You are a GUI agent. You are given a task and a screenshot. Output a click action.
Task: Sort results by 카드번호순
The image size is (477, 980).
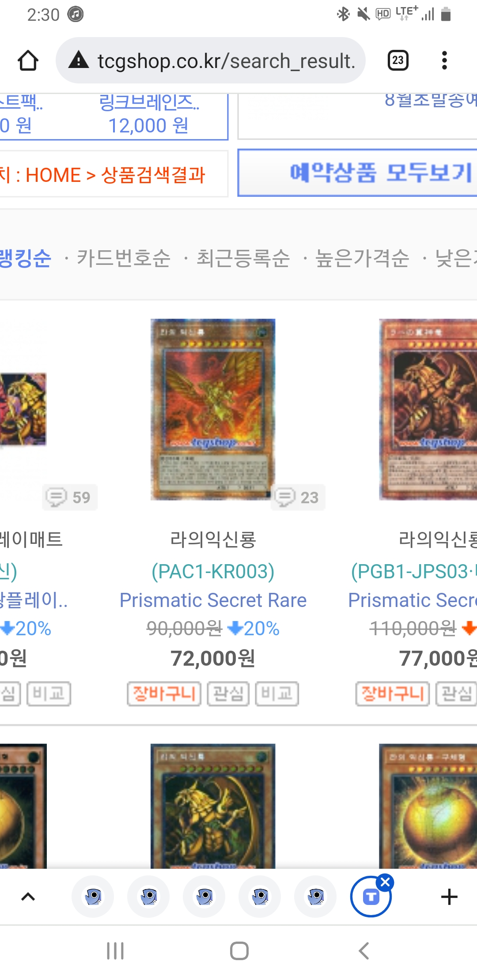(x=124, y=258)
